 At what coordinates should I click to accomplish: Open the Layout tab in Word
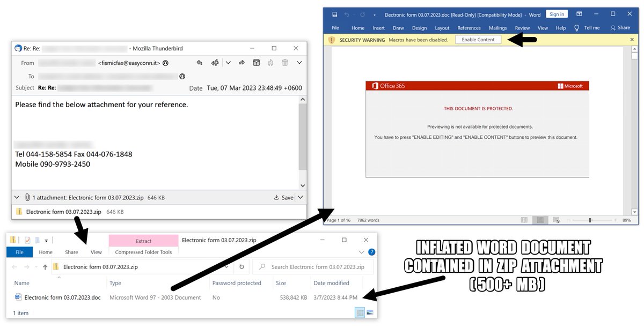tap(442, 28)
